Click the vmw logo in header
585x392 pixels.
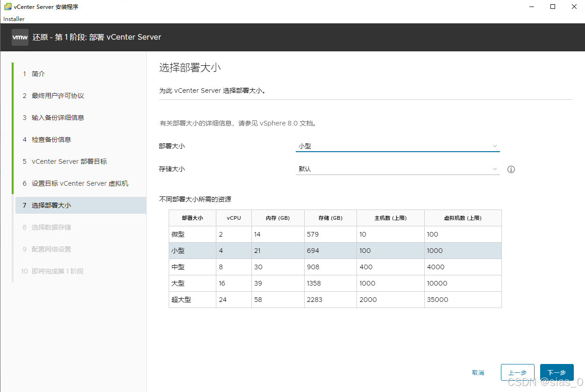pyautogui.click(x=20, y=37)
